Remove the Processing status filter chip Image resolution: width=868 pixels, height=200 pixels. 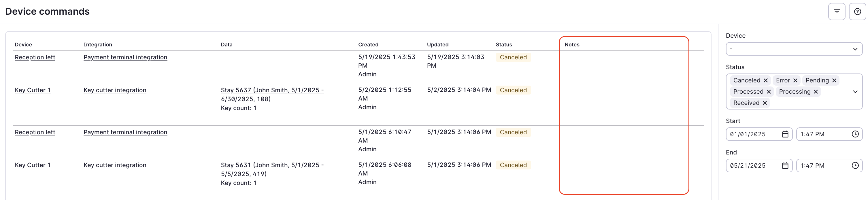click(816, 91)
